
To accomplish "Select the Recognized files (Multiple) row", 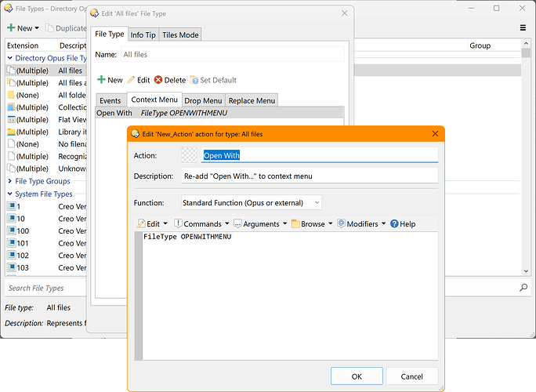I will [x=46, y=156].
